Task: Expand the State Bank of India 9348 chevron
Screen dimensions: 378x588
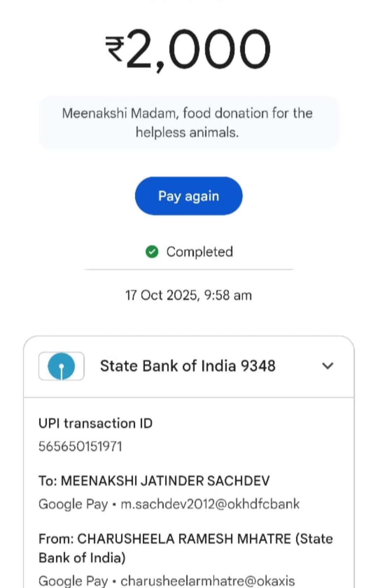Action: pos(327,366)
